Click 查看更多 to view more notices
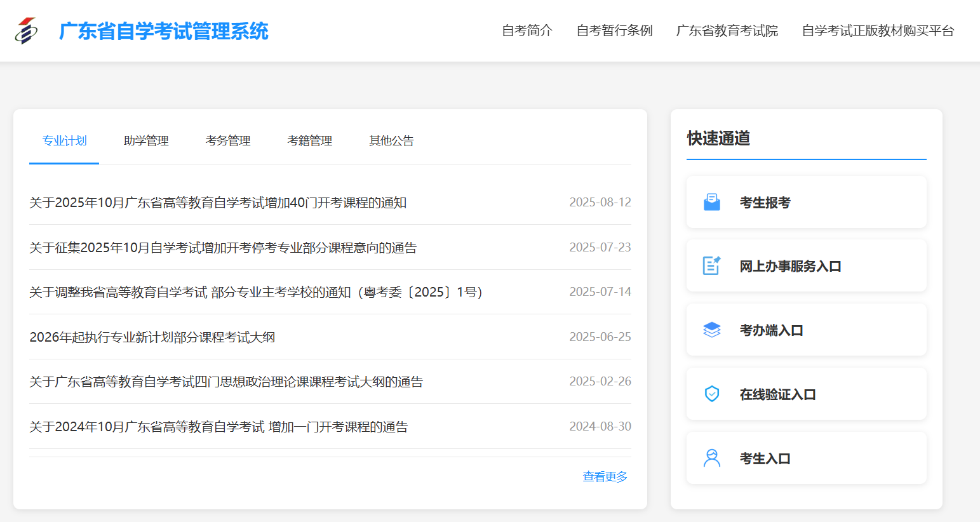Image resolution: width=980 pixels, height=522 pixels. (605, 477)
